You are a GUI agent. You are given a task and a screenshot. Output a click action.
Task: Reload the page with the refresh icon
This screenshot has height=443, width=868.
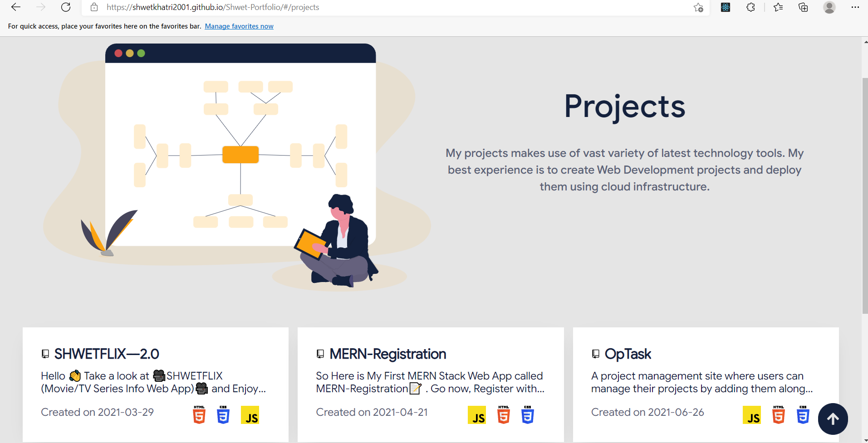[x=66, y=7]
